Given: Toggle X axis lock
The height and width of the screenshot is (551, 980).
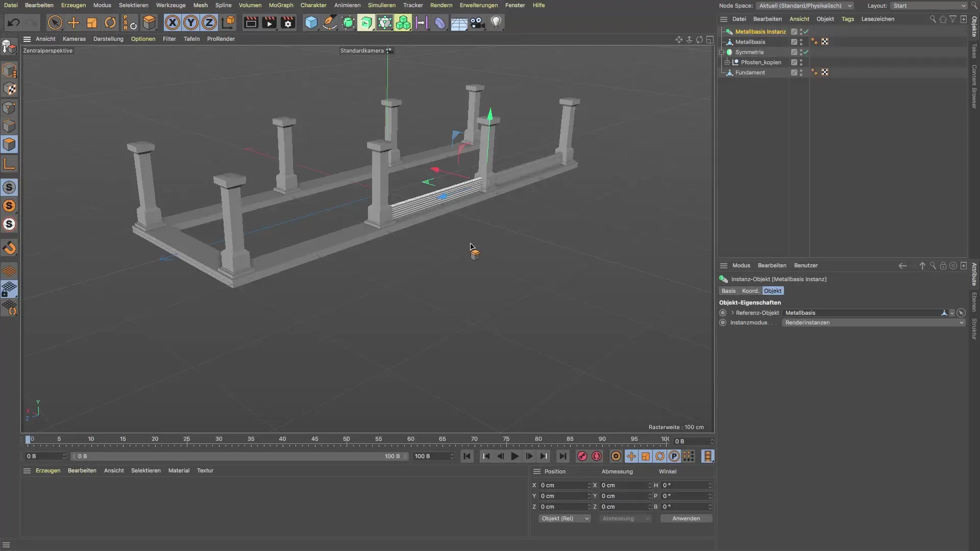Looking at the screenshot, I should pos(173,22).
